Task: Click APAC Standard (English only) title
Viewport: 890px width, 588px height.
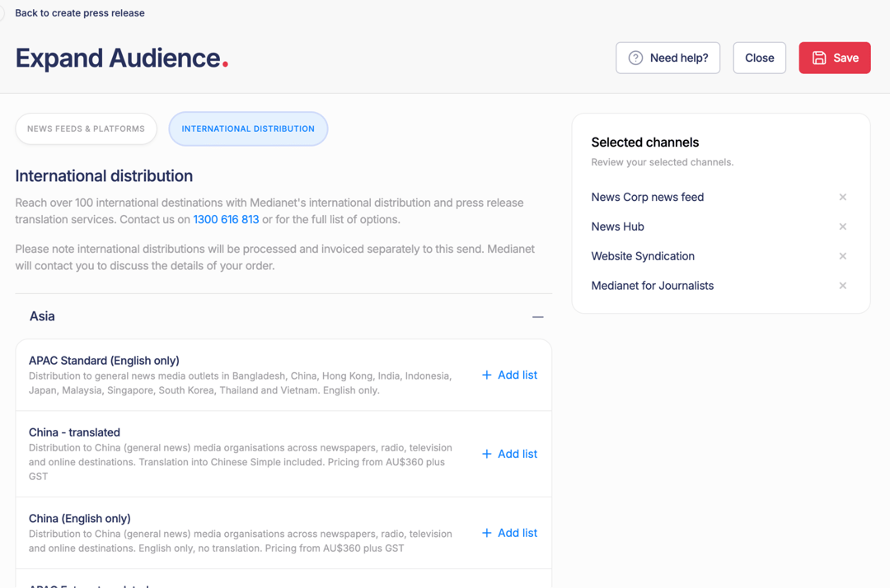Action: pos(104,361)
